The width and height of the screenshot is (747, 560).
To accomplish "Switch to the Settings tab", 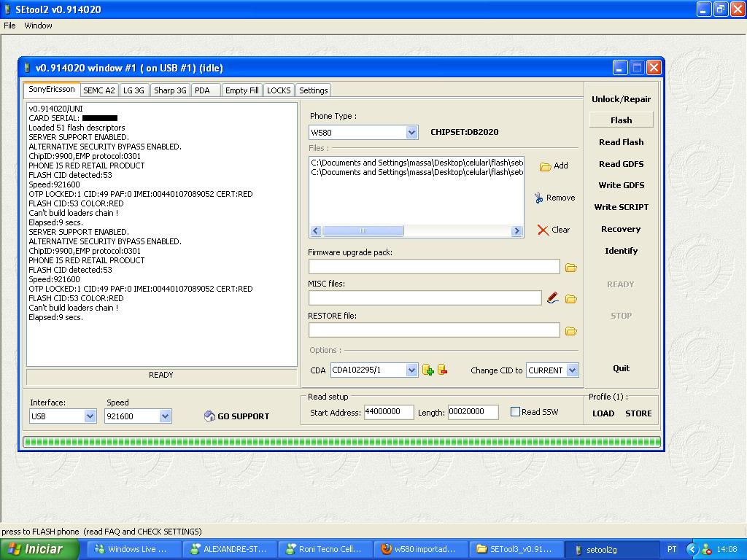I will (x=314, y=90).
